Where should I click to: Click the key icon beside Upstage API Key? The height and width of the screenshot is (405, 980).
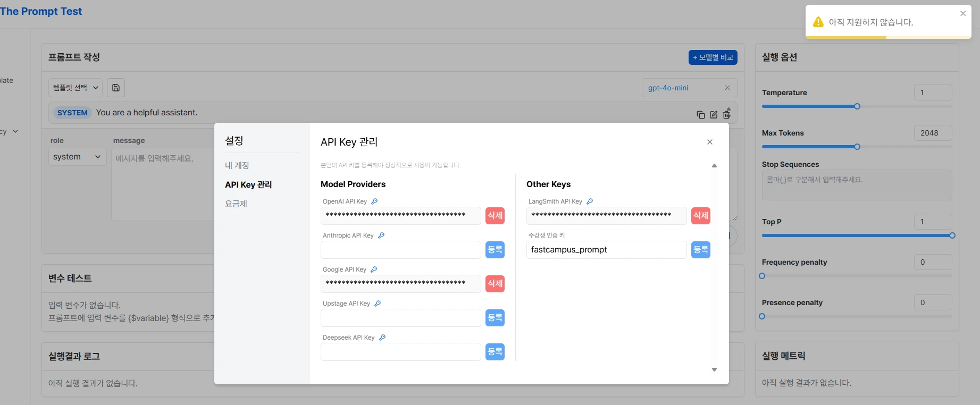(378, 303)
